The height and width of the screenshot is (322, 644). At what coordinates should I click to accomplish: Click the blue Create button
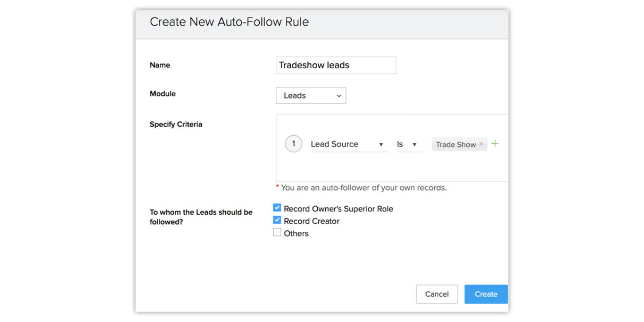pyautogui.click(x=486, y=294)
